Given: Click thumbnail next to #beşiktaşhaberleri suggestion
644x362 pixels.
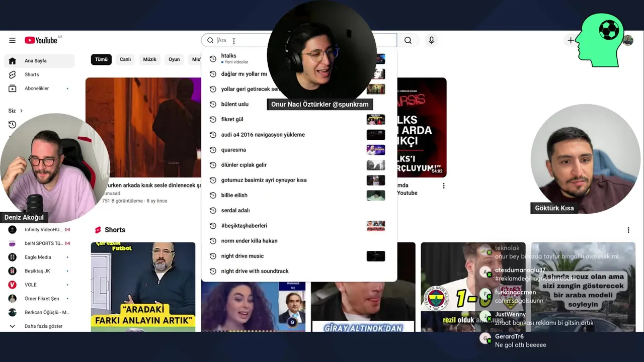Looking at the screenshot, I should click(375, 226).
